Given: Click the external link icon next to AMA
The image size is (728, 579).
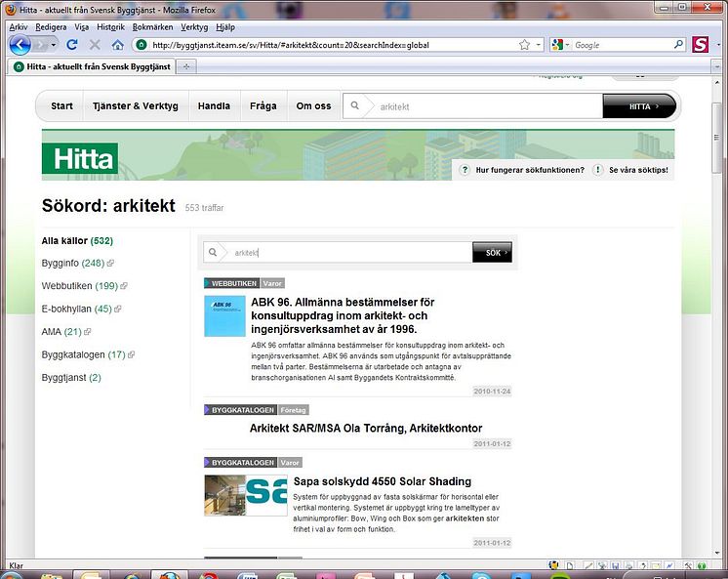Looking at the screenshot, I should [87, 332].
